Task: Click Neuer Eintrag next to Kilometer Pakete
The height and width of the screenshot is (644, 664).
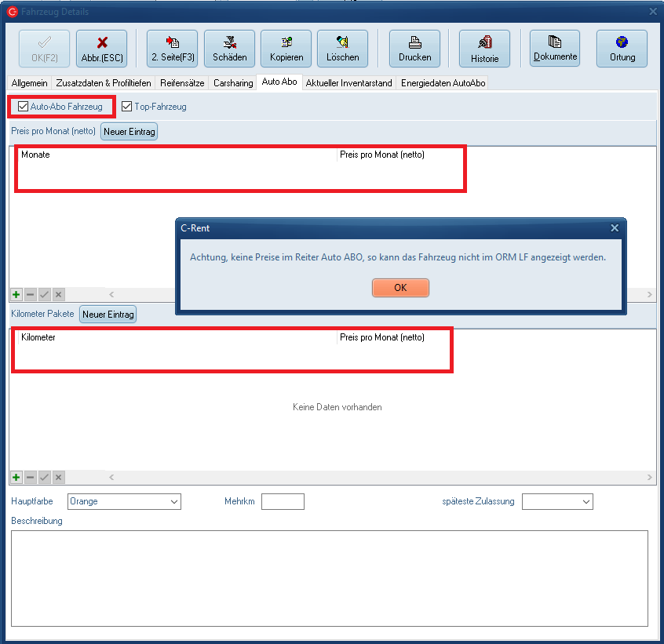Action: click(x=108, y=315)
